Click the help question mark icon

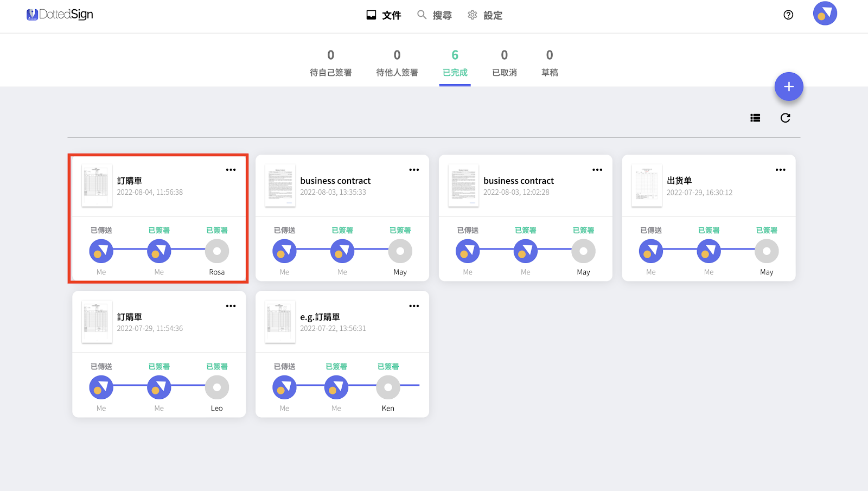788,15
